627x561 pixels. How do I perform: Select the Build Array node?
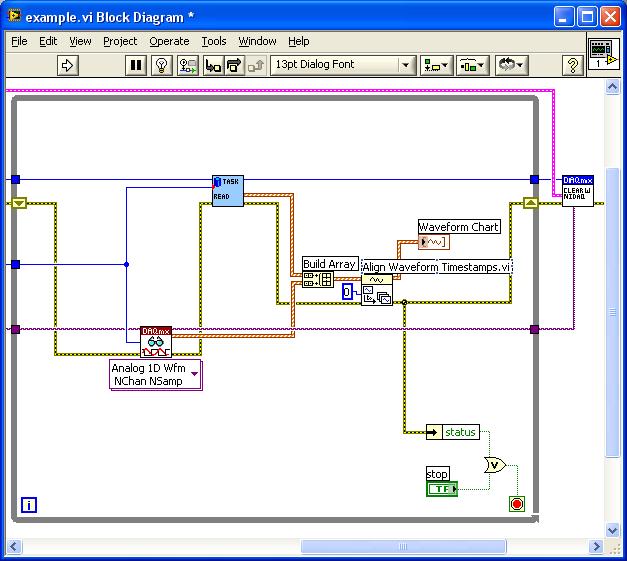point(317,280)
